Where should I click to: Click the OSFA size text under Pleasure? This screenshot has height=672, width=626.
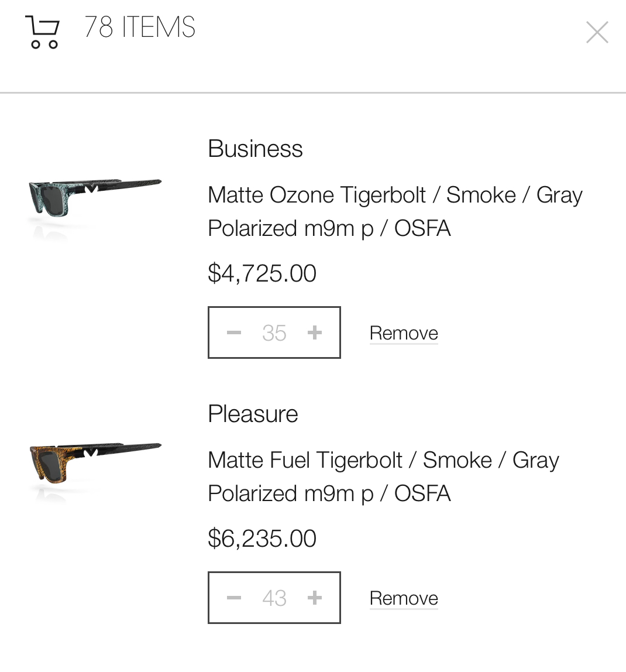[422, 493]
